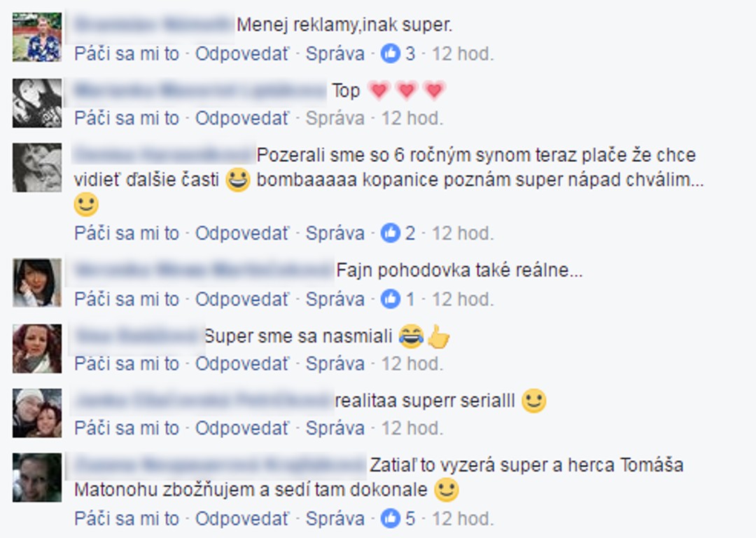Like the 'Menej reklamy, inak super' comment
Image resolution: width=756 pixels, height=538 pixels.
127,53
